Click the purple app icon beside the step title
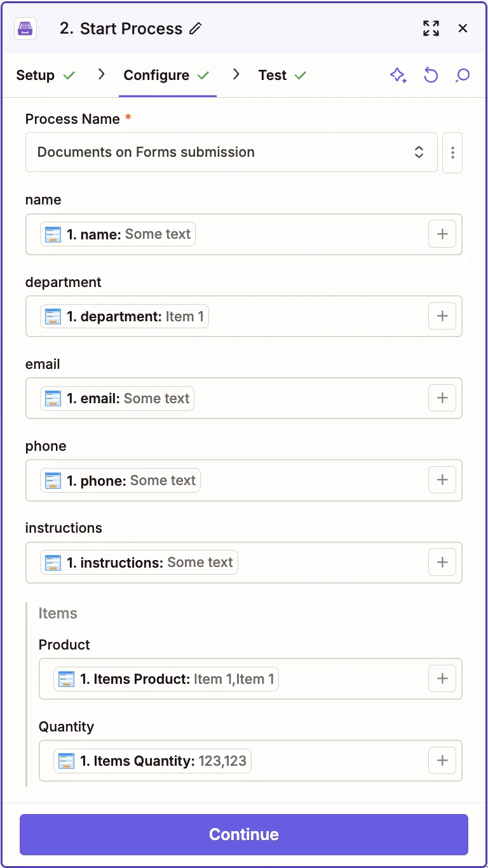This screenshot has width=488, height=868. 25,28
